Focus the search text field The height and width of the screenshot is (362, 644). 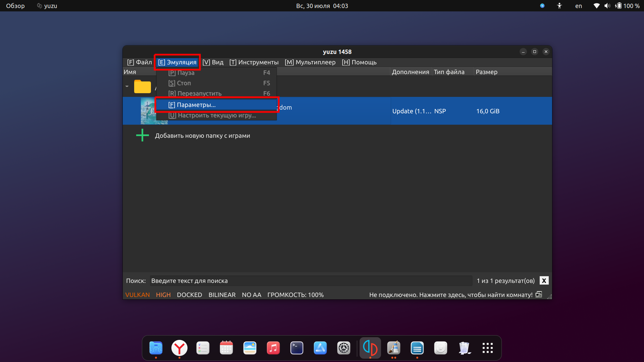point(311,281)
